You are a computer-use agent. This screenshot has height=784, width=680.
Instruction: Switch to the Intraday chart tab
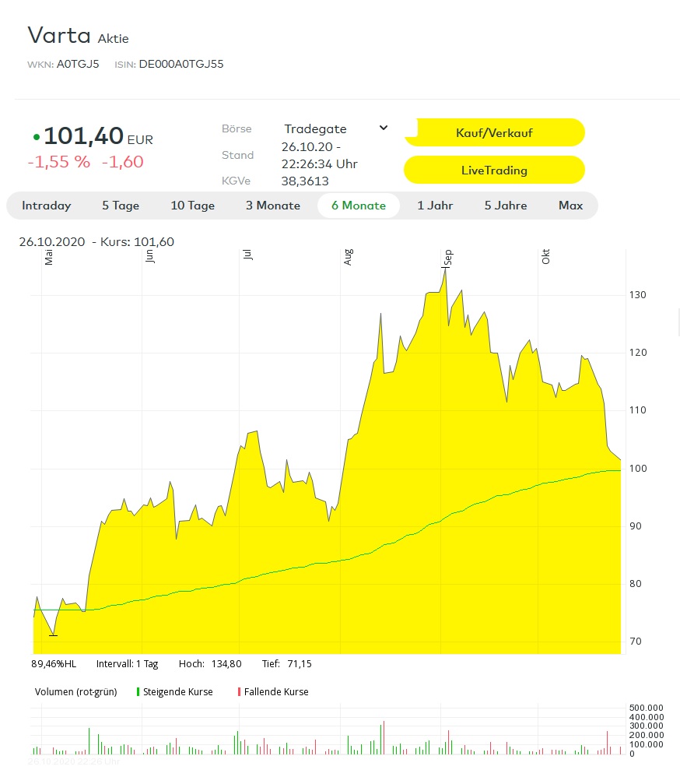point(47,206)
